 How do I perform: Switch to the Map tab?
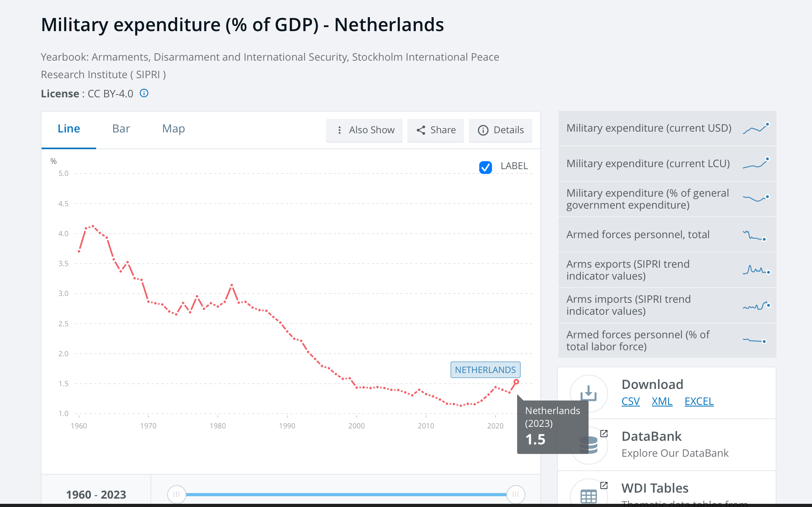[x=174, y=128]
